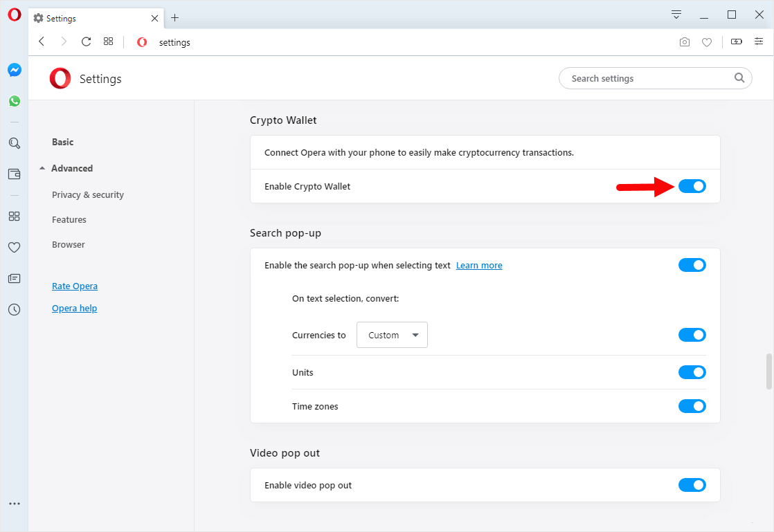The image size is (774, 532).
Task: Select the Settings browser tab
Action: click(x=96, y=18)
